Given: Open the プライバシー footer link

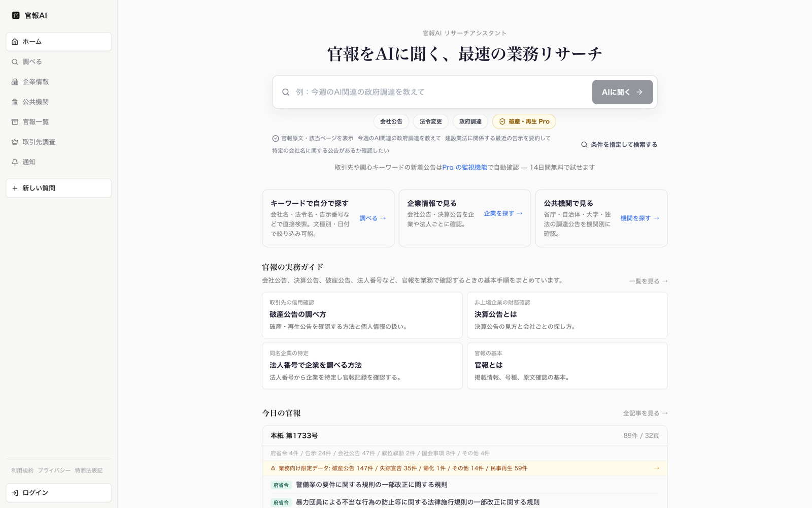Looking at the screenshot, I should 54,471.
